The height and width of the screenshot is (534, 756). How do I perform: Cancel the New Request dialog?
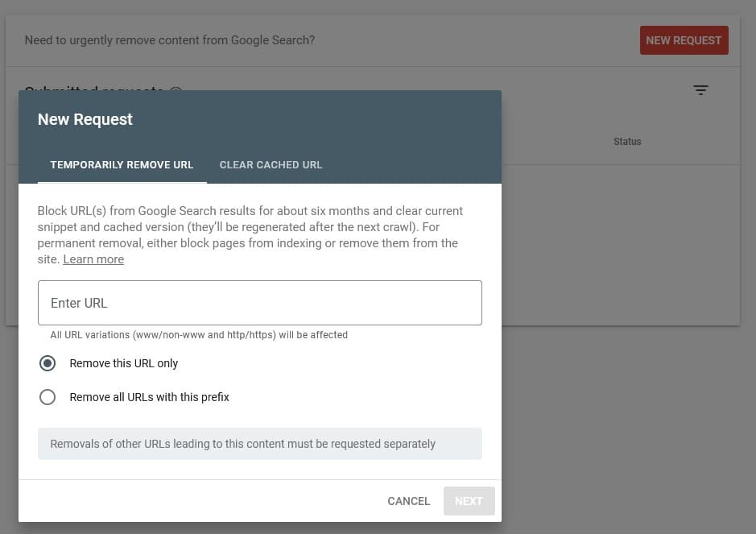408,501
